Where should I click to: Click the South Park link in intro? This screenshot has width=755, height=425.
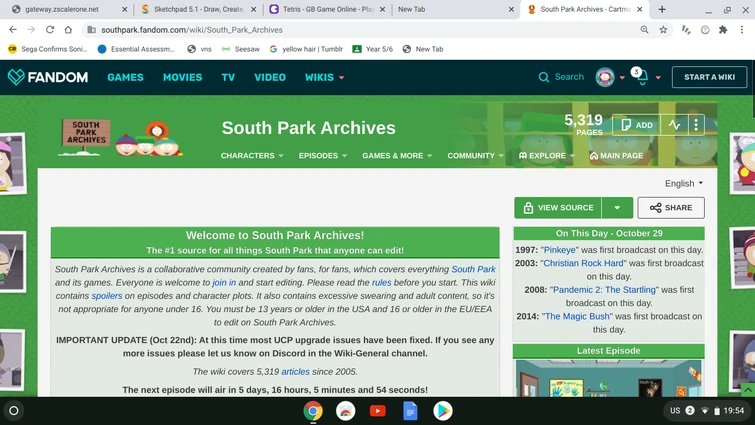[x=473, y=269]
